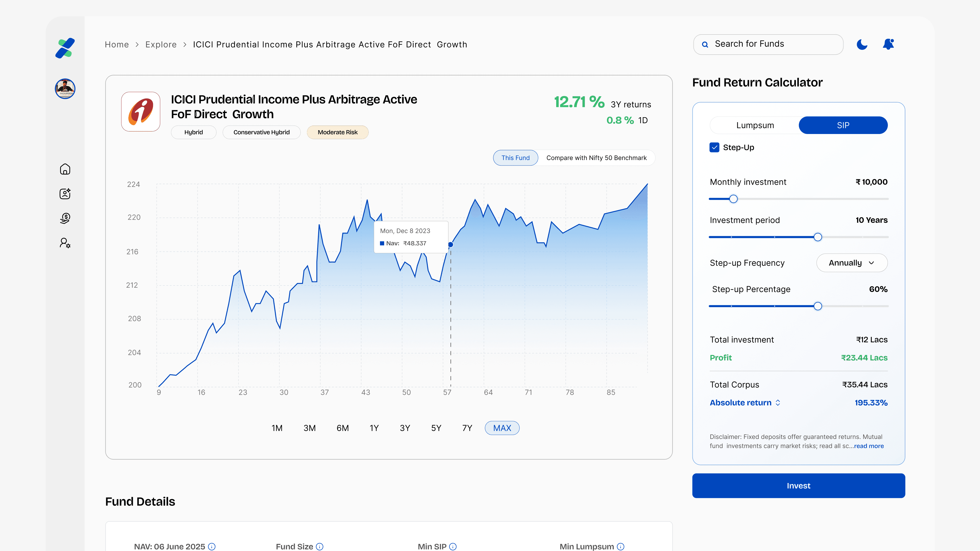
Task: Click the Search for Funds field
Action: (769, 44)
